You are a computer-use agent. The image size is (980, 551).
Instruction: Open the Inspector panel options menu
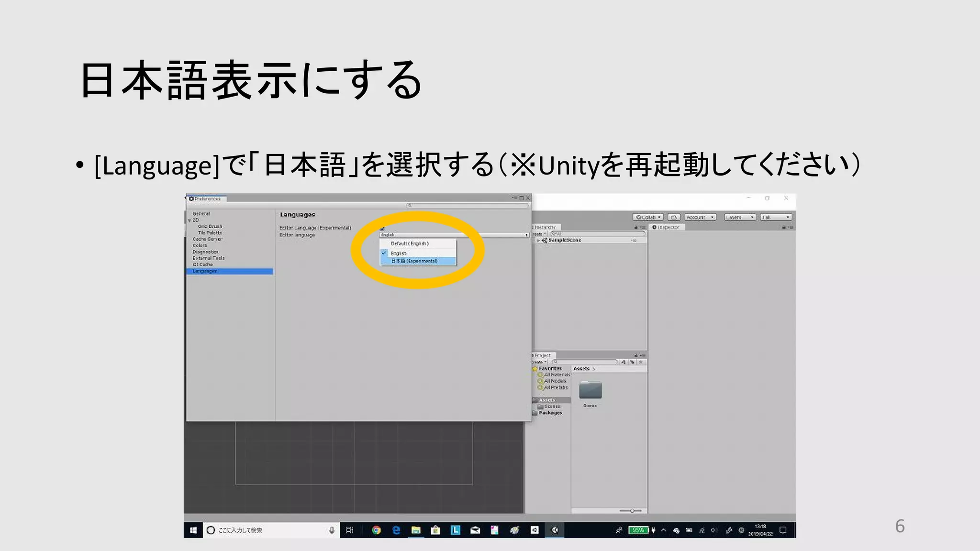click(791, 227)
